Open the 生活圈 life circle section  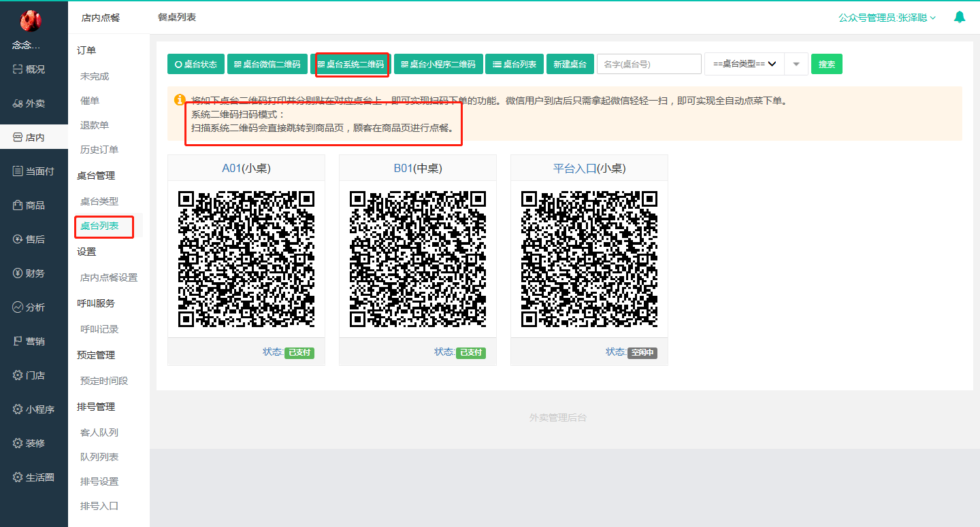point(33,477)
